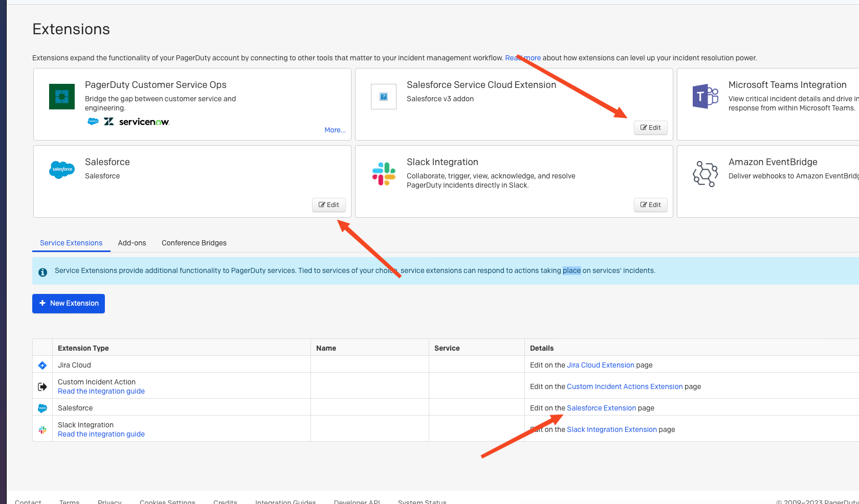Open the Read more link about extensions
This screenshot has width=859, height=504.
(523, 58)
